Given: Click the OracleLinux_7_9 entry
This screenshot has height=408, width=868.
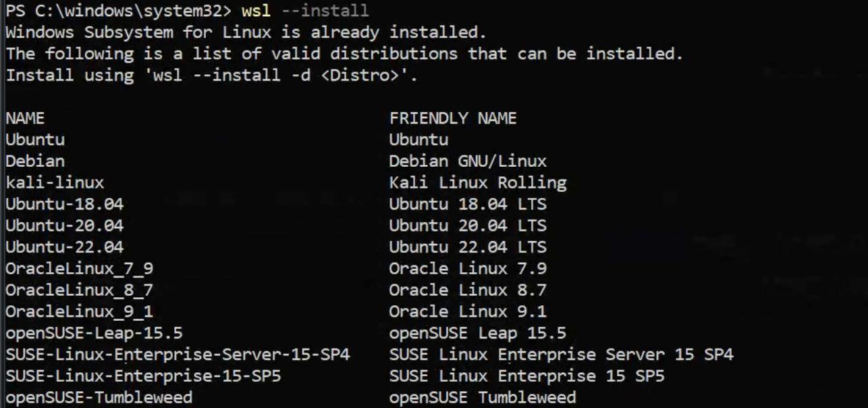Looking at the screenshot, I should pyautogui.click(x=80, y=269).
